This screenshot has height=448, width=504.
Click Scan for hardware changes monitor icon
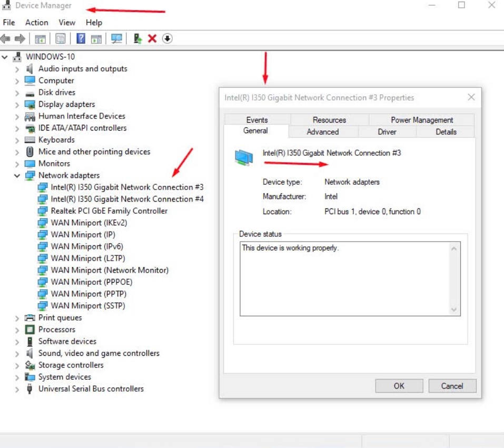point(116,39)
